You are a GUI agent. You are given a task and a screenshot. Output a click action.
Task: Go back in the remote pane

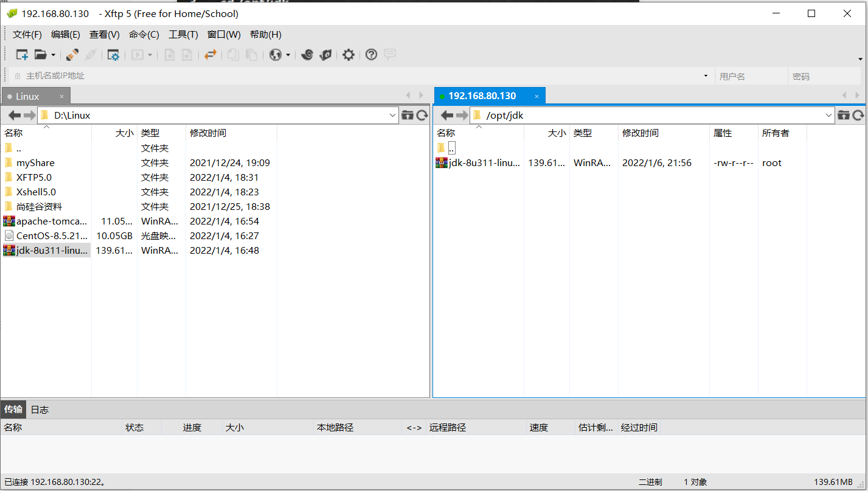(x=447, y=115)
